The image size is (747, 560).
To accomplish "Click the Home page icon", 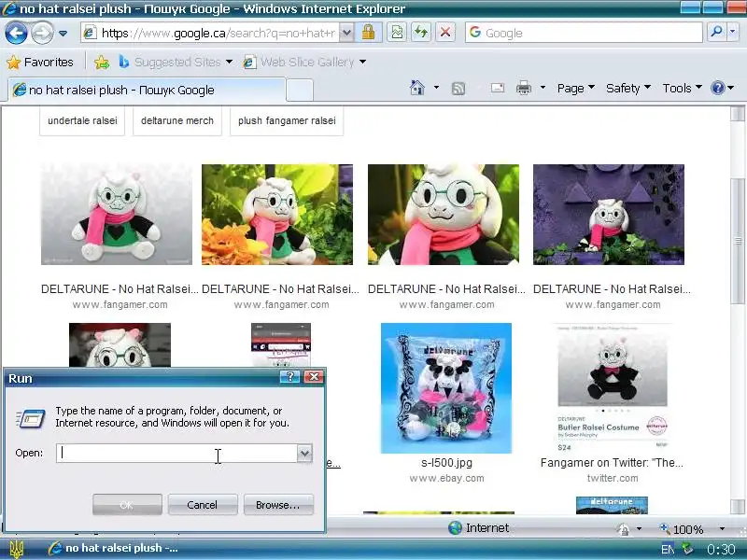I will click(416, 88).
